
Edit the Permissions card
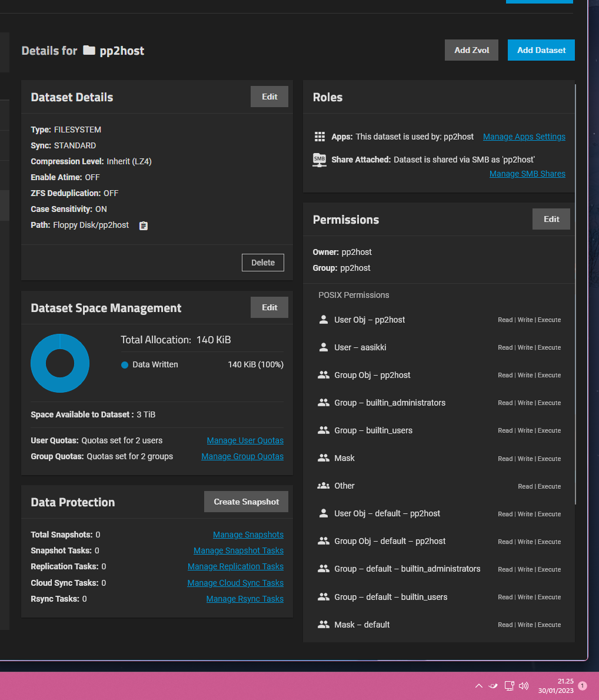click(551, 219)
